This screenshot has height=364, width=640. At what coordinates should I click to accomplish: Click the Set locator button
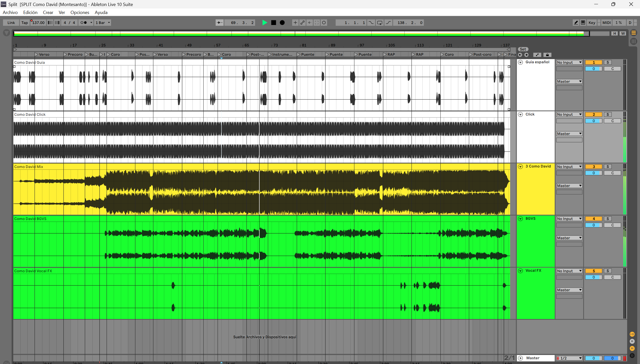pos(523,49)
